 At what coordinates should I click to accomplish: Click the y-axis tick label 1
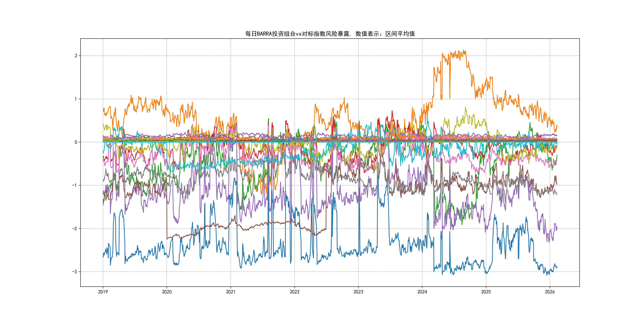pos(76,99)
